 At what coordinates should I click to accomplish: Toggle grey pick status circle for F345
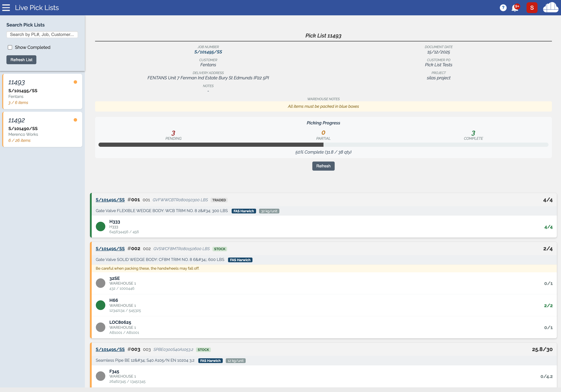pyautogui.click(x=100, y=376)
